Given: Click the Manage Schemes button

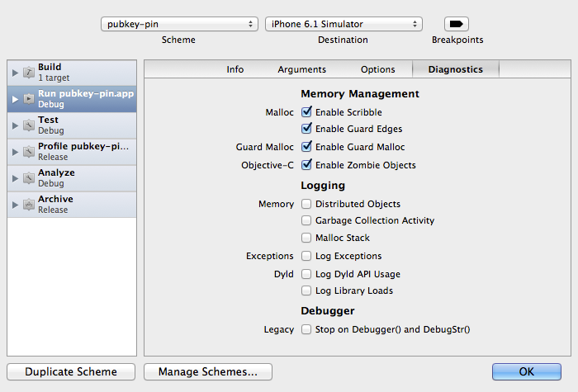Looking at the screenshot, I should (x=208, y=372).
